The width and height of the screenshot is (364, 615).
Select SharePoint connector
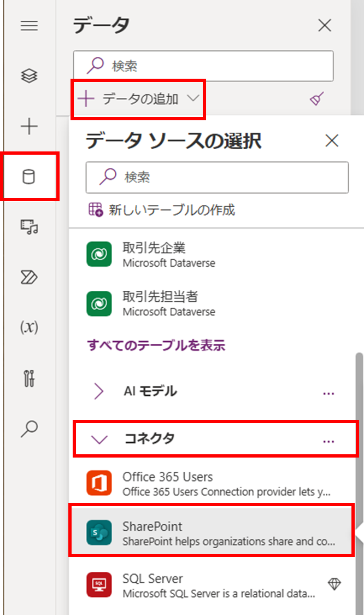coord(212,532)
